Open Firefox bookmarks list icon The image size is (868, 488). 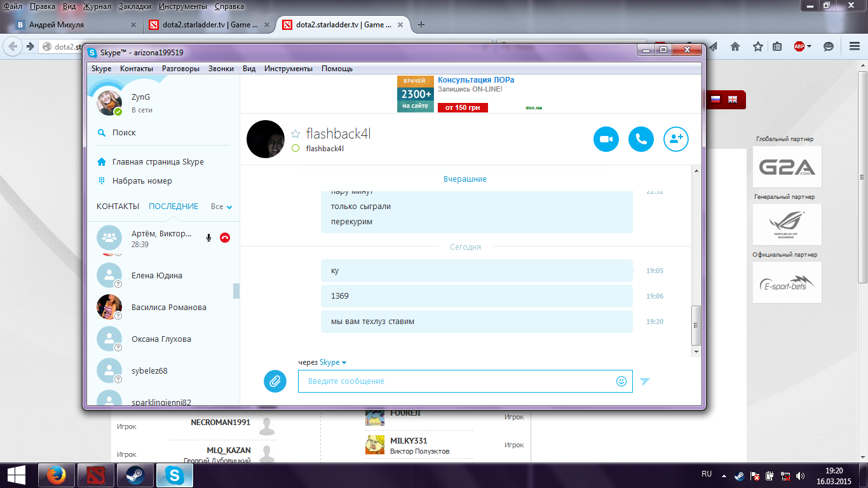click(777, 46)
